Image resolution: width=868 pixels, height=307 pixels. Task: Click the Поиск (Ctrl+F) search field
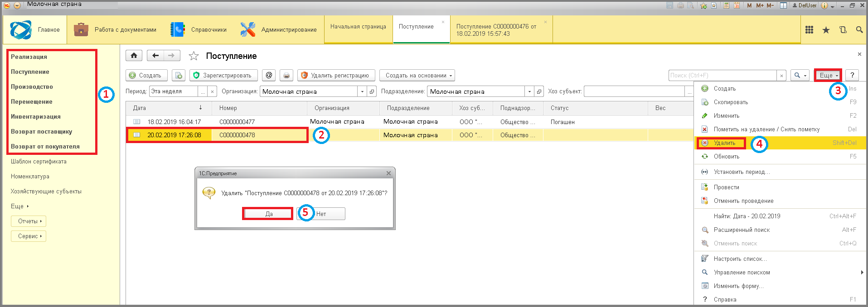pyautogui.click(x=723, y=76)
